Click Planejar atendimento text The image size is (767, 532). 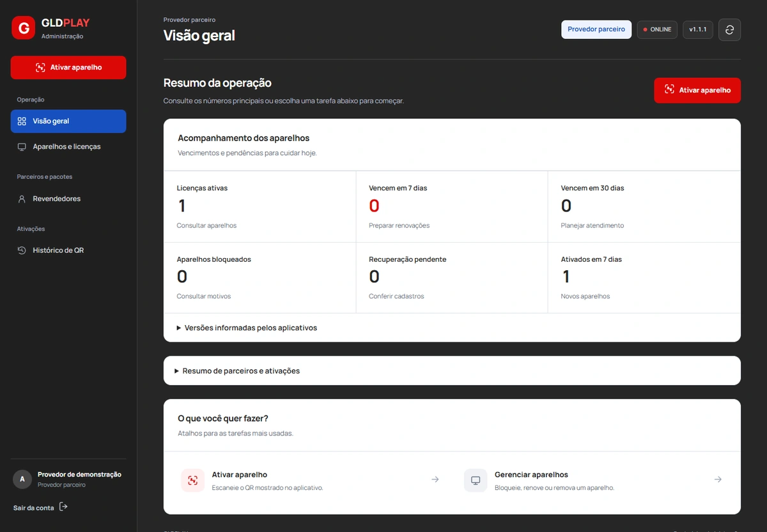593,225
